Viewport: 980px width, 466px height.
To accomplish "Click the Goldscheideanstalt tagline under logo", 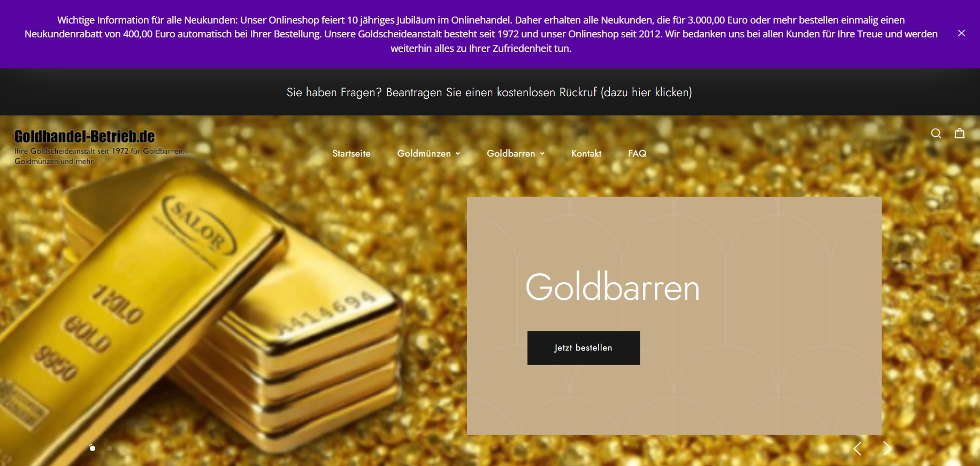I will click(99, 156).
